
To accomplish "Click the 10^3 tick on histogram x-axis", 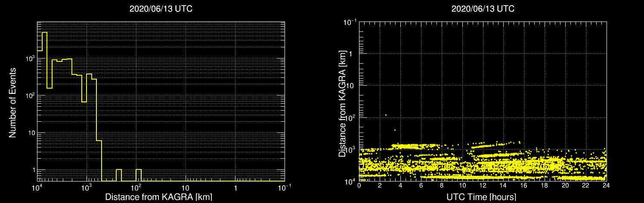I will pos(86,188).
